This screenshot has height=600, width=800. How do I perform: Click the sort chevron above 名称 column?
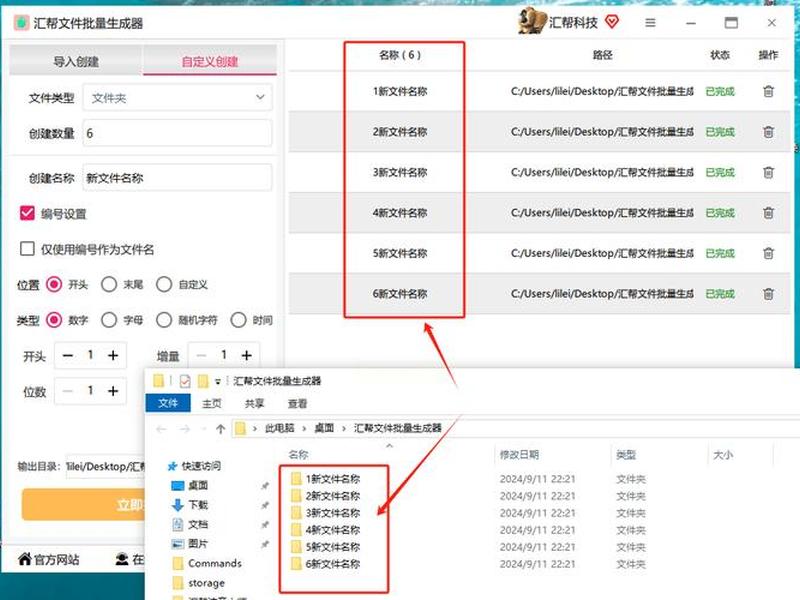[389, 446]
